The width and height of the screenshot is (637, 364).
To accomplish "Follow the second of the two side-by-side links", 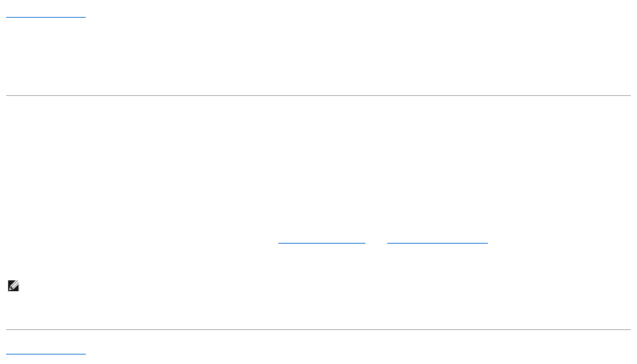I will 438,239.
